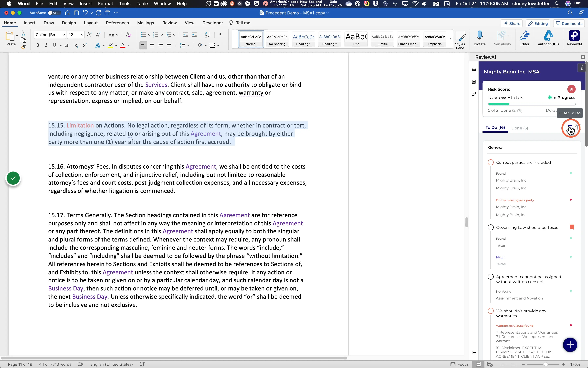
Task: Increase indent in the ribbon
Action: click(194, 35)
